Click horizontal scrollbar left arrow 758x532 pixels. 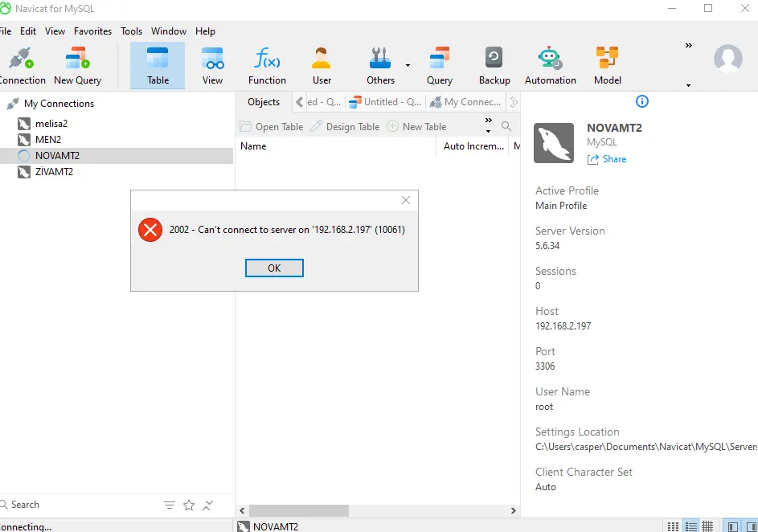tap(242, 511)
